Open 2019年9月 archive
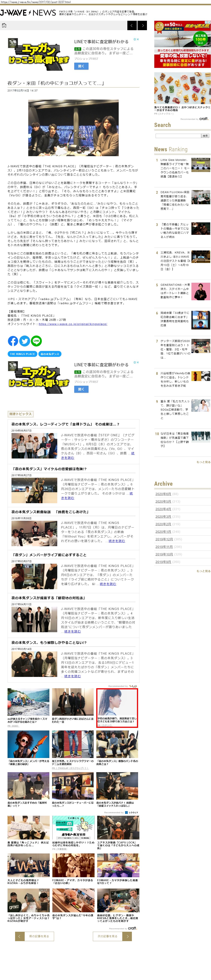Screen dimensions: 211x980 163,561
